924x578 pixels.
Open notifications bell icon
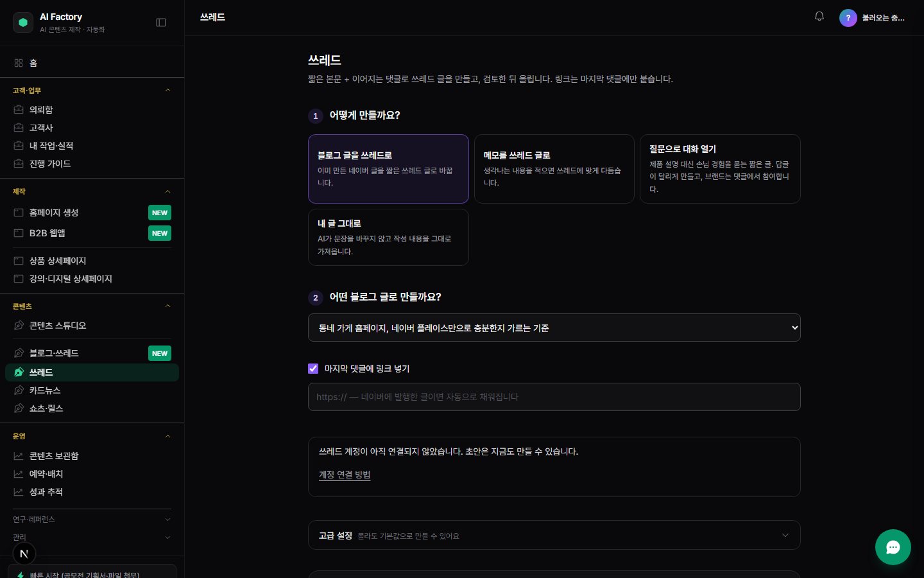[819, 17]
